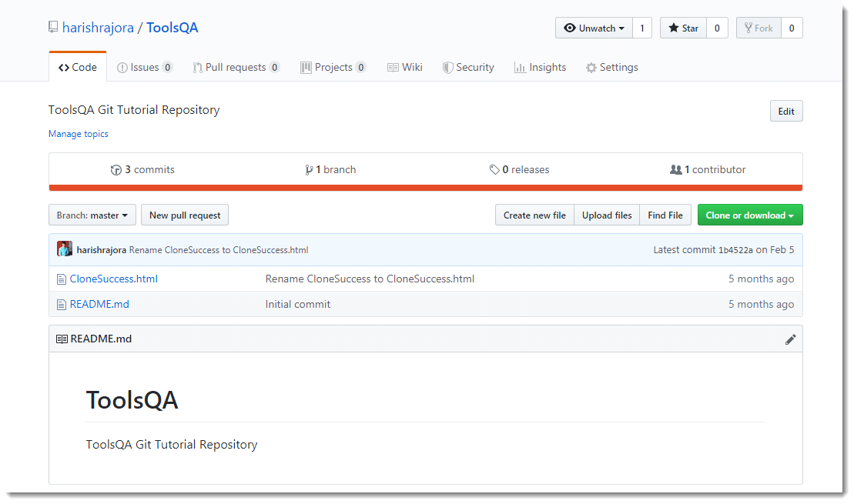
Task: Click the forks count 0
Action: point(792,28)
